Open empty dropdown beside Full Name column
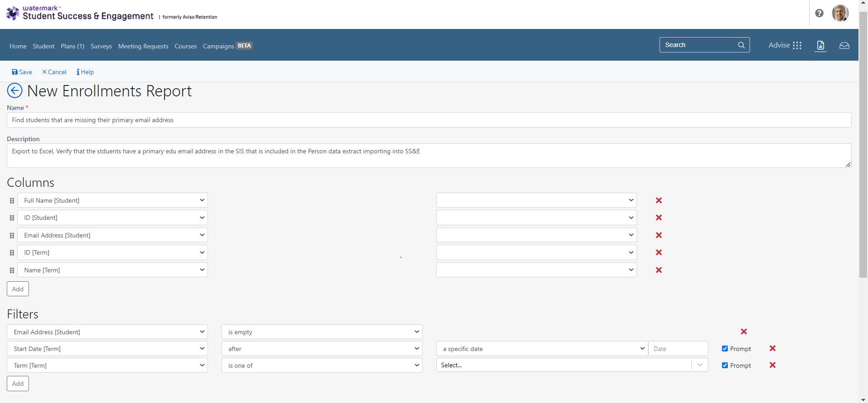This screenshot has height=403, width=868. click(x=537, y=200)
